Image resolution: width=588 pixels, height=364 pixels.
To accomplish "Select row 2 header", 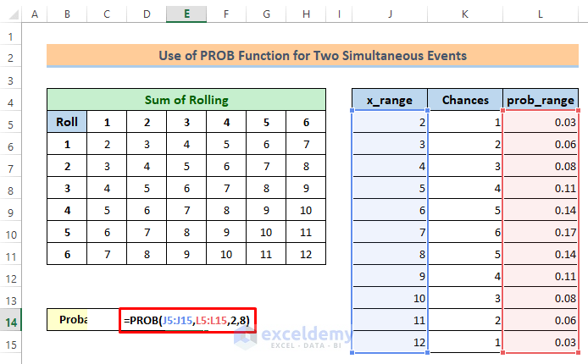I will [x=11, y=57].
